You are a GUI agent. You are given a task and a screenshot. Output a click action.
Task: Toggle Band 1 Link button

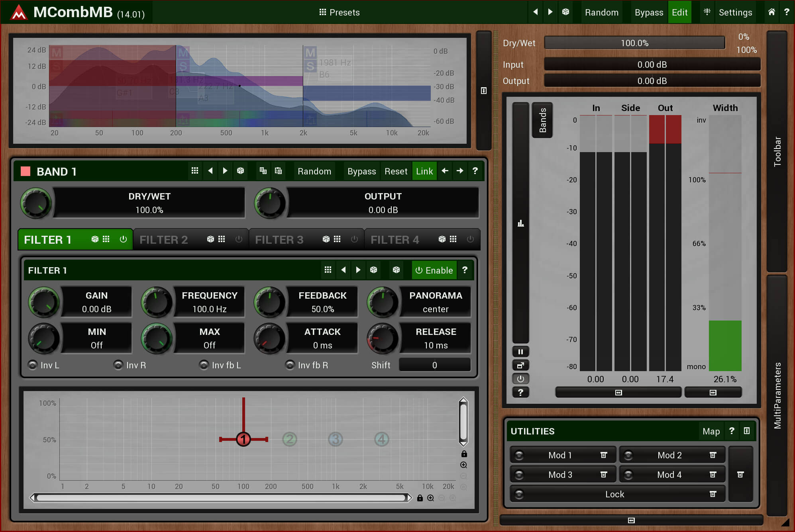(424, 171)
